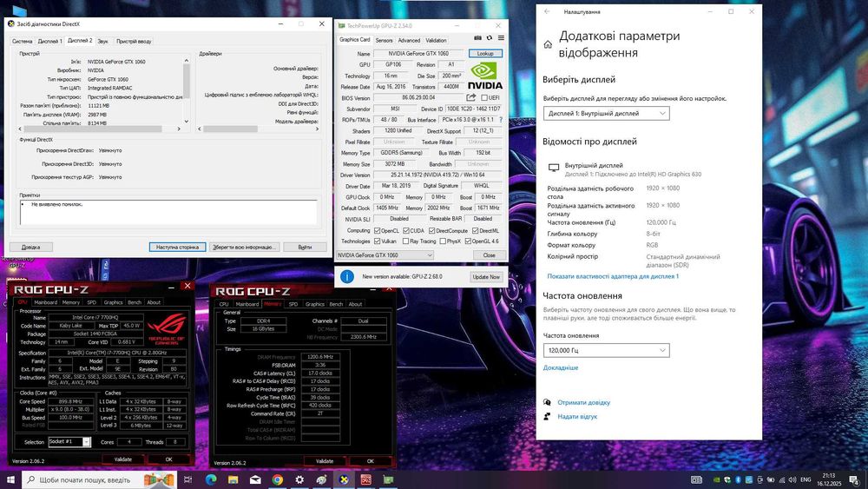Toggle the CUDA checkbox
The width and height of the screenshot is (868, 489).
pyautogui.click(x=405, y=230)
